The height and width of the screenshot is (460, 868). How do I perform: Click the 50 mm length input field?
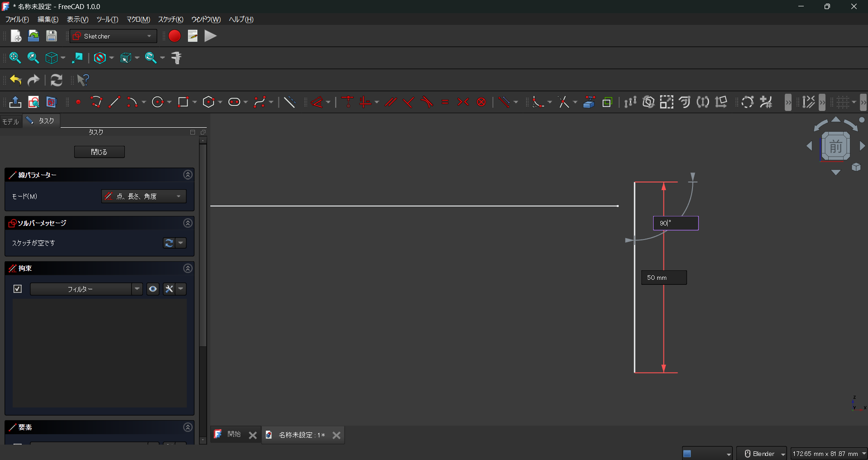pos(664,278)
